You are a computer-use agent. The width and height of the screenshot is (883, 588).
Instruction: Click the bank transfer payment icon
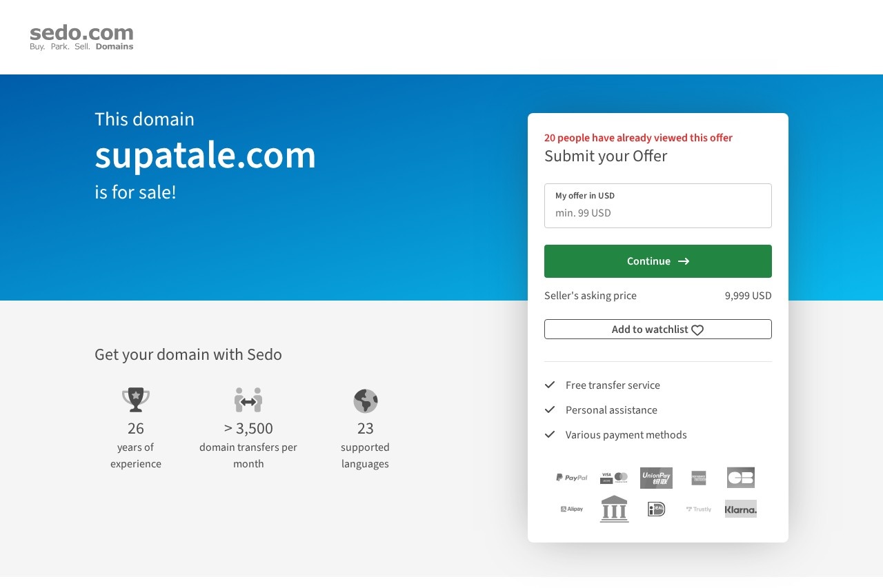point(613,509)
